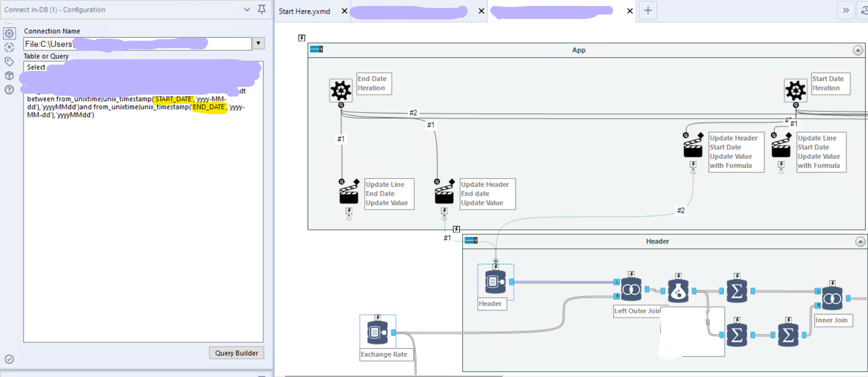Collapse the App tool container
The height and width of the screenshot is (377, 868).
point(858,50)
